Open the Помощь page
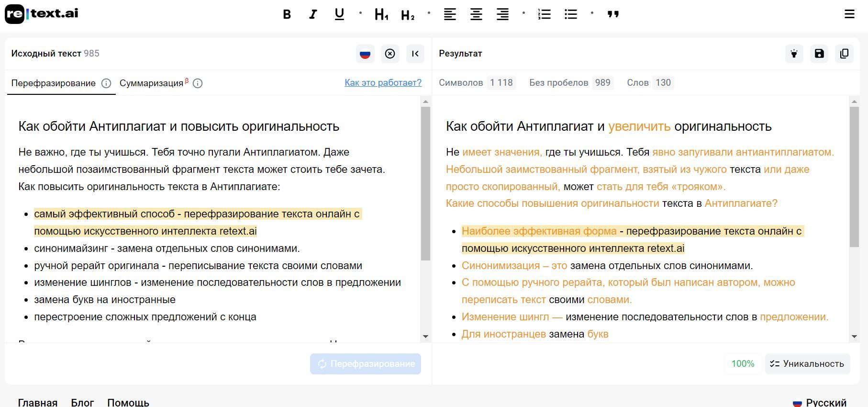Screen dimensions: 868x407 pos(128,402)
